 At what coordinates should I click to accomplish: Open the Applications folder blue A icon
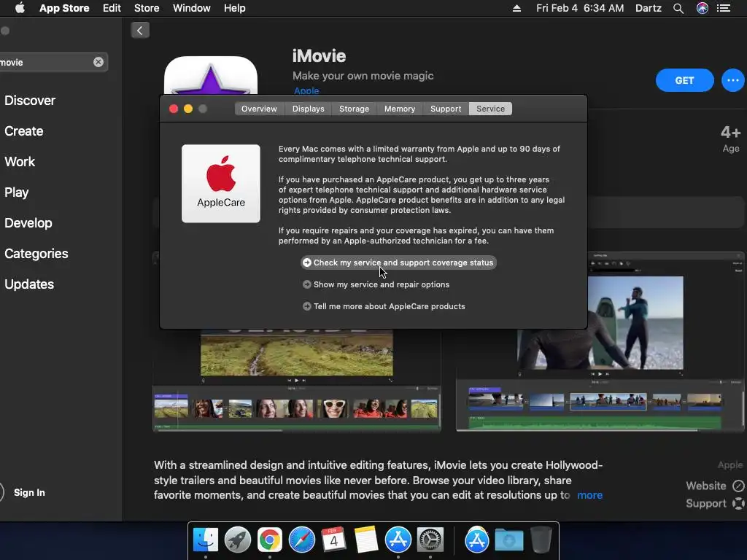point(476,540)
